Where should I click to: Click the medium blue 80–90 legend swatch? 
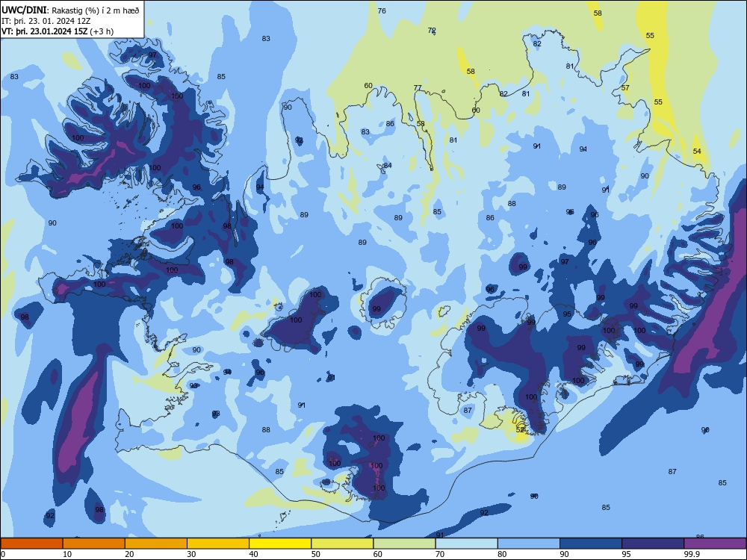[529, 544]
